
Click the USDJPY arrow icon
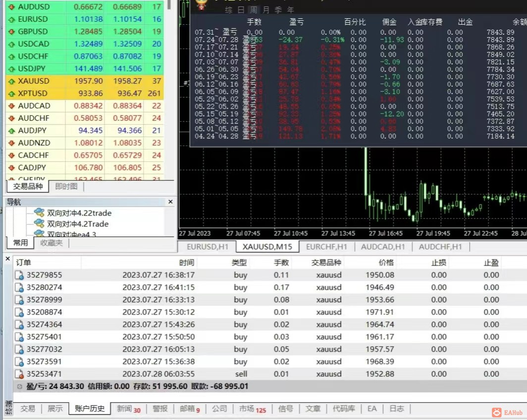12,69
